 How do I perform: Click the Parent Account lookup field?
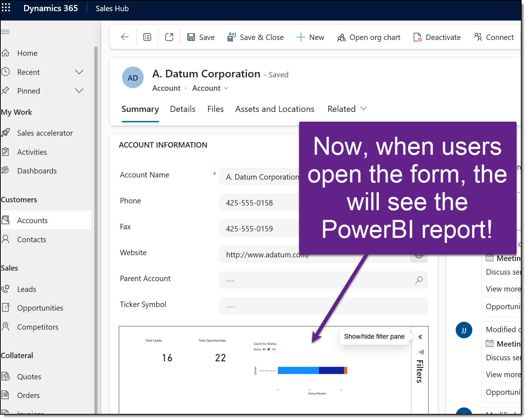point(323,280)
